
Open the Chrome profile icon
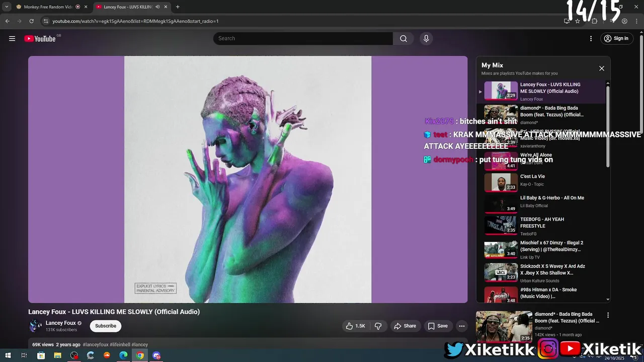624,21
